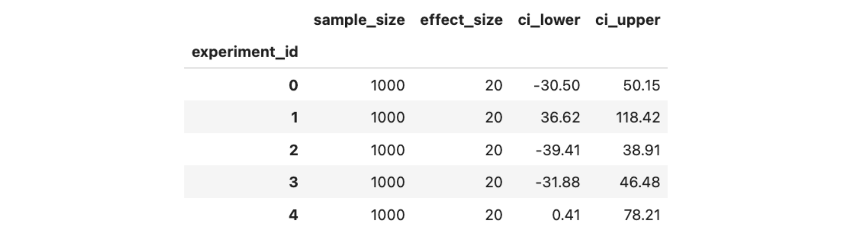
Task: Select the ci_lower value -31.88
Action: [558, 182]
